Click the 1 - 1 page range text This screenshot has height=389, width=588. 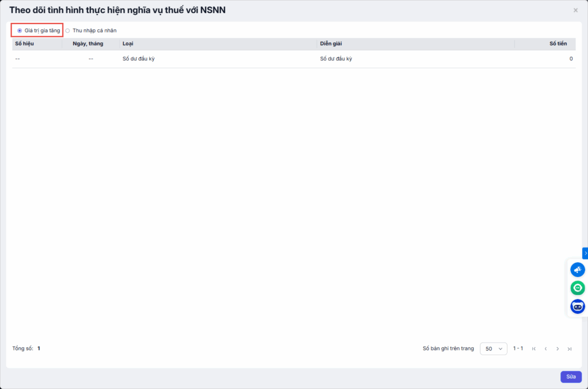(518, 348)
